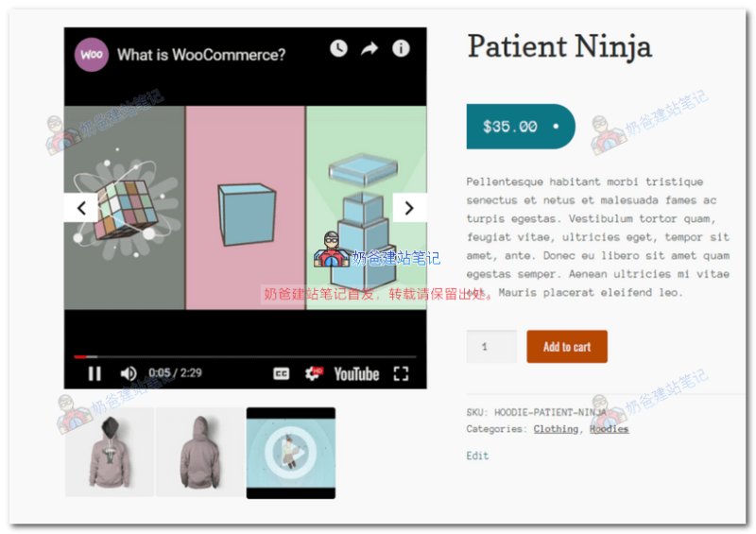The height and width of the screenshot is (534, 756).
Task: Click the YouTube logo in the player
Action: (x=356, y=374)
